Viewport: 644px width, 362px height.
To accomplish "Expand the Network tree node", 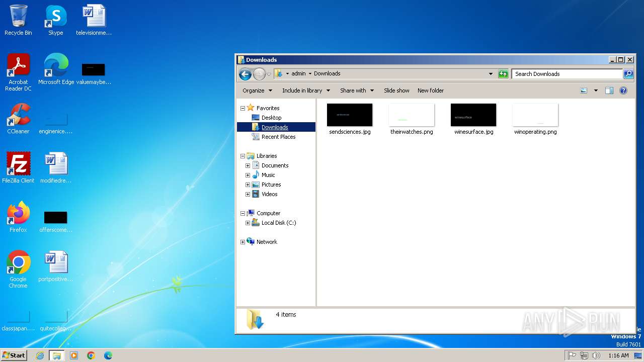I will [x=243, y=242].
